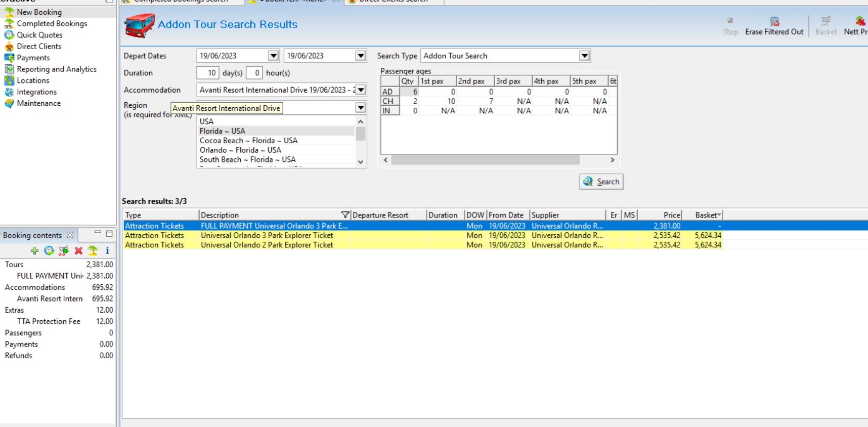Open the first Depart Dates dropdown
Image resolution: width=868 pixels, height=427 pixels.
coord(273,56)
